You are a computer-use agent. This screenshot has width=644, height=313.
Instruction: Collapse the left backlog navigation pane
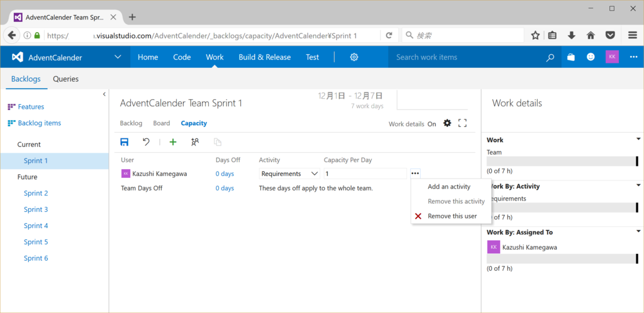pyautogui.click(x=104, y=94)
